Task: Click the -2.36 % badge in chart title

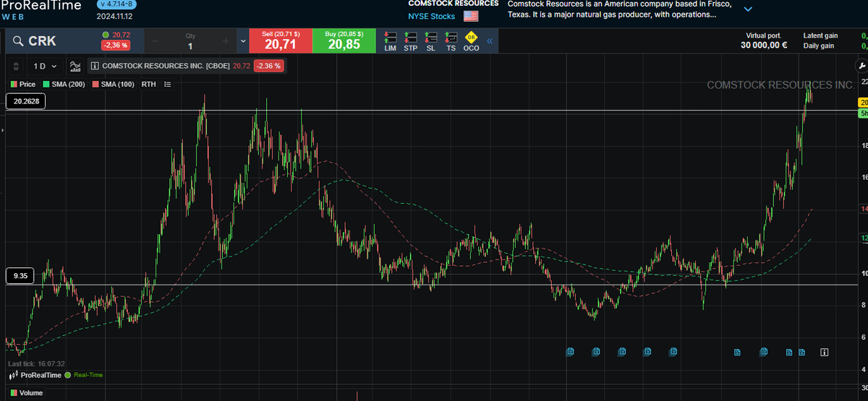Action: click(269, 66)
